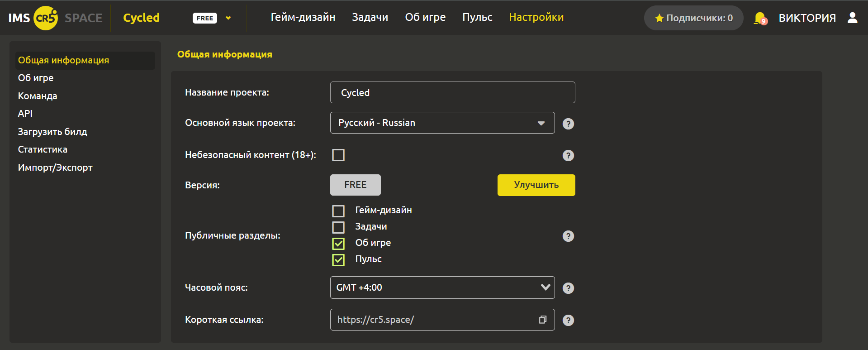Open the notifications bell icon
The image size is (868, 350).
760,18
